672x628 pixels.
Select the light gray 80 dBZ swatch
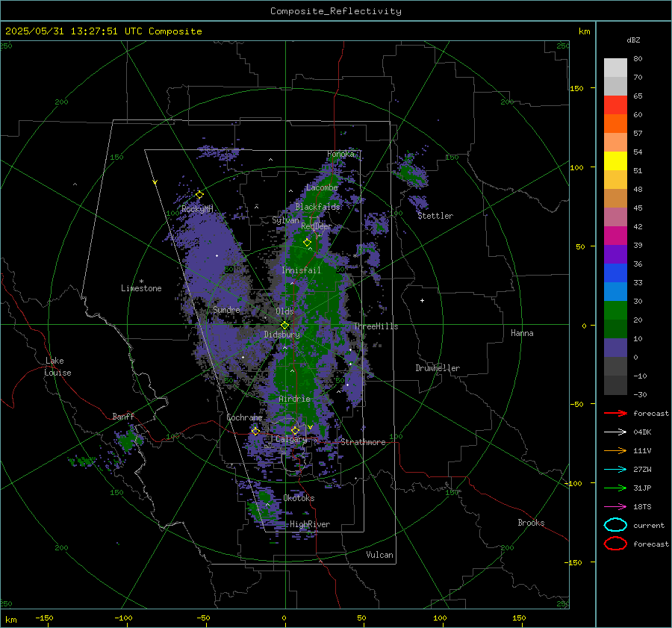click(615, 67)
